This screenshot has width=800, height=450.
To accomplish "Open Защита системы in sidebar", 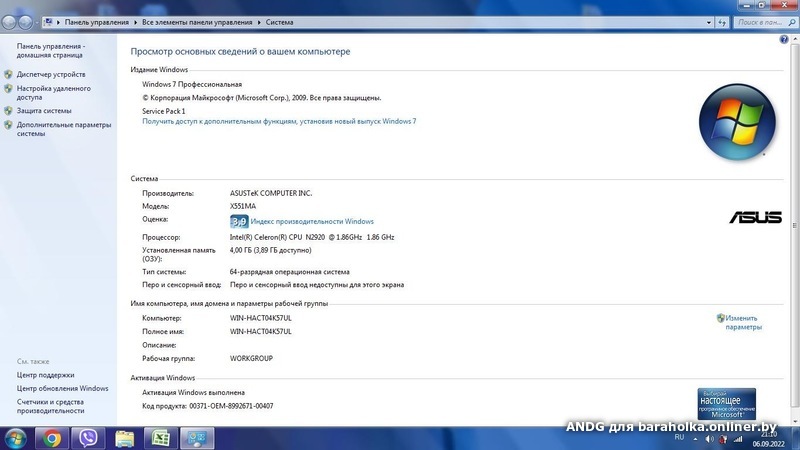I will (x=44, y=111).
